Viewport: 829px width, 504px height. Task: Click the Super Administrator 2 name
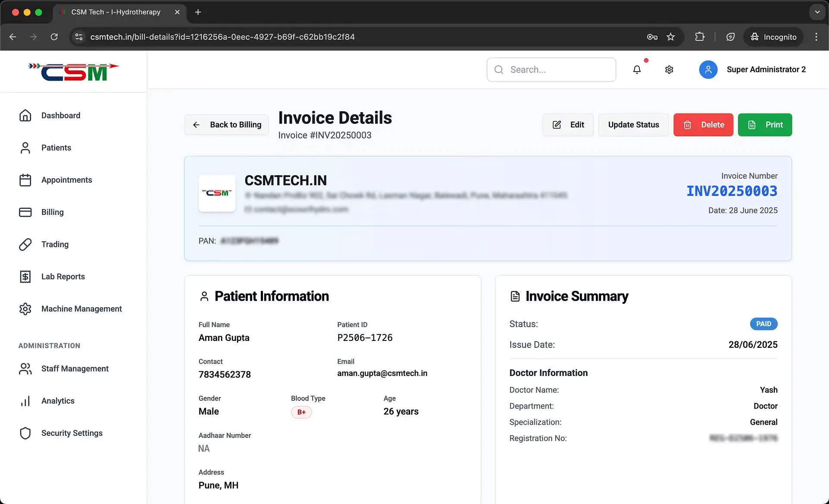click(766, 69)
